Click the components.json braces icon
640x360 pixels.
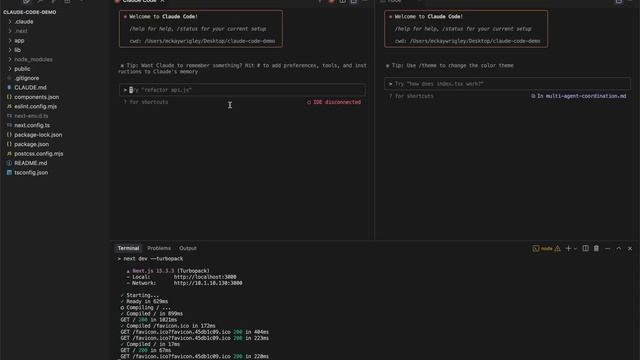tap(9, 97)
